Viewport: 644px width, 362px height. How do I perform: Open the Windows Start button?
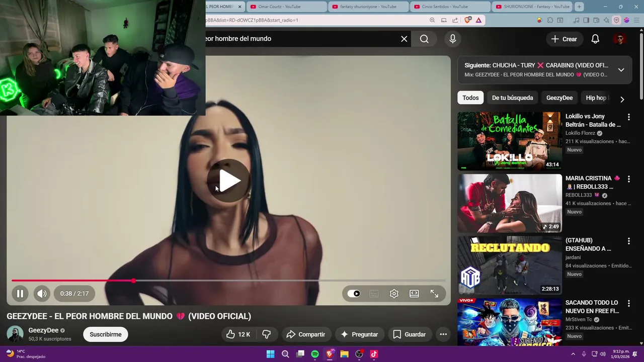pos(270,354)
